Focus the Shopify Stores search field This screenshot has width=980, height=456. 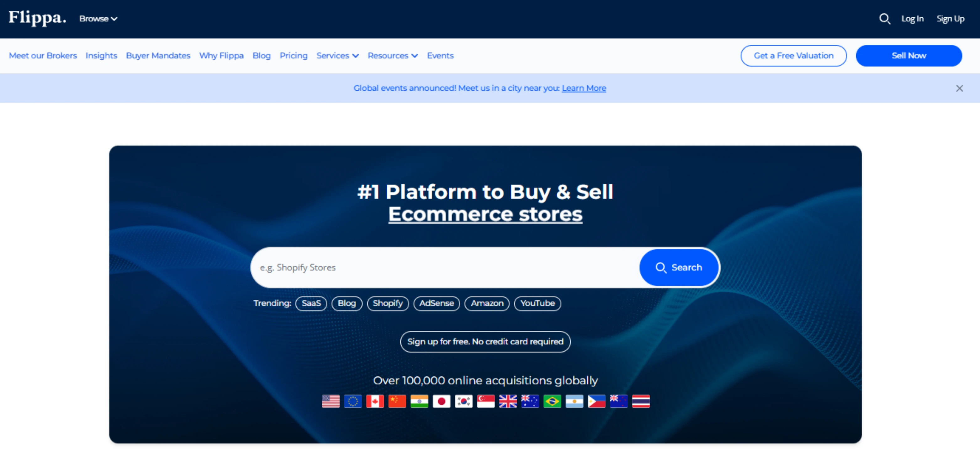445,267
